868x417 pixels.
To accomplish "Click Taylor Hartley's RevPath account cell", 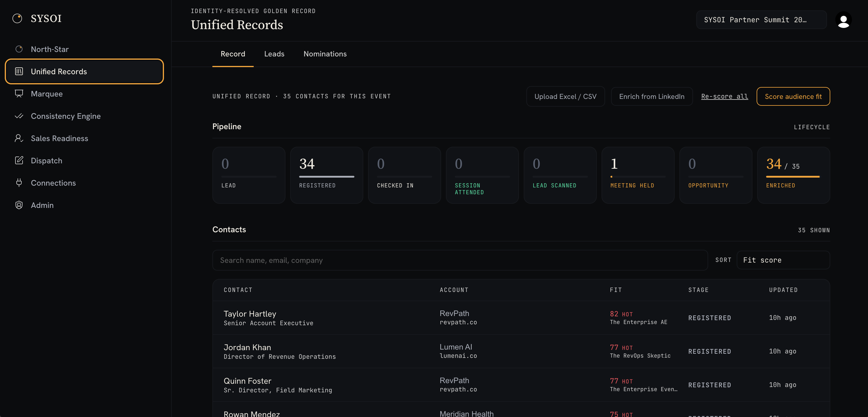I will tap(458, 317).
